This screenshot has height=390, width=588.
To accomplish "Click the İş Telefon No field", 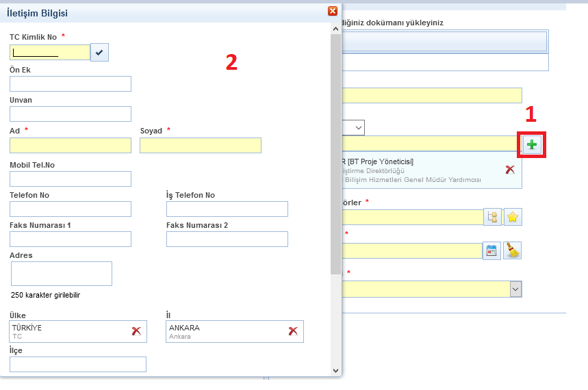I will pos(227,209).
